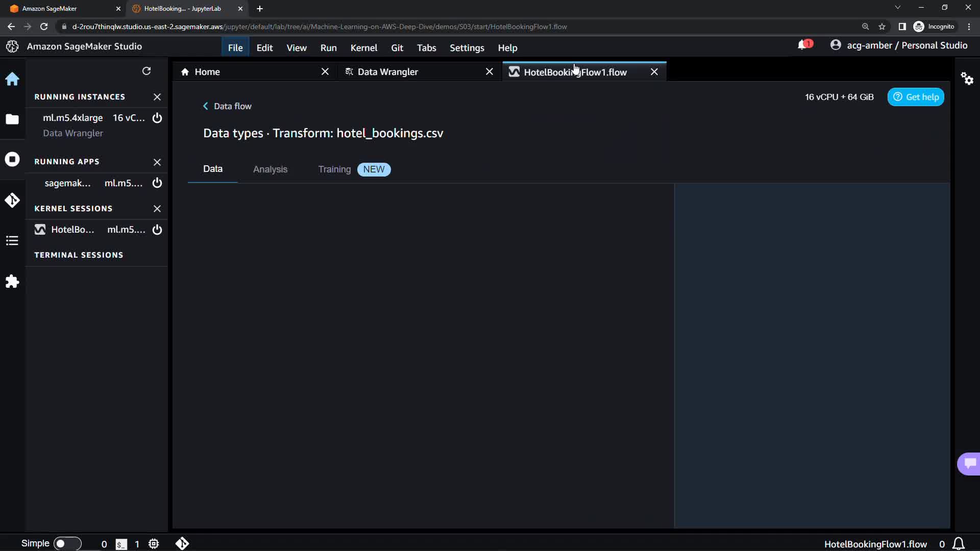
Task: Shut down the HotelBooking kernel session
Action: (157, 230)
